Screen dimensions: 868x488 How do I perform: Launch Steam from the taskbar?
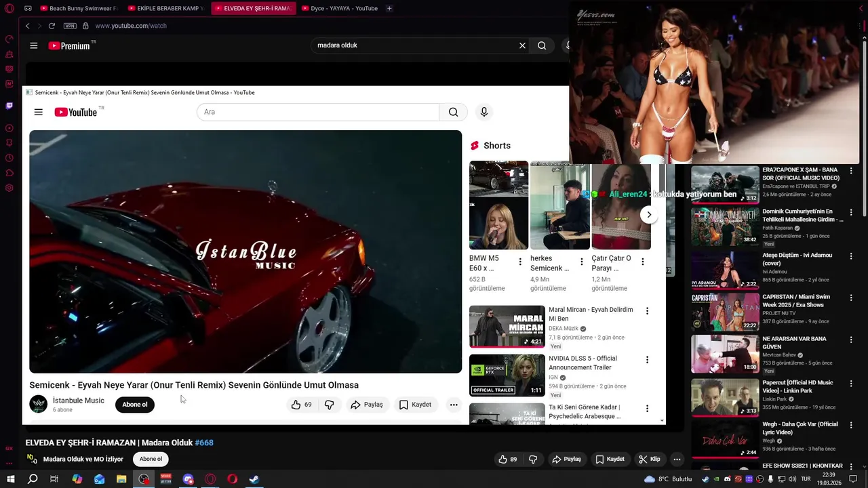click(x=254, y=479)
